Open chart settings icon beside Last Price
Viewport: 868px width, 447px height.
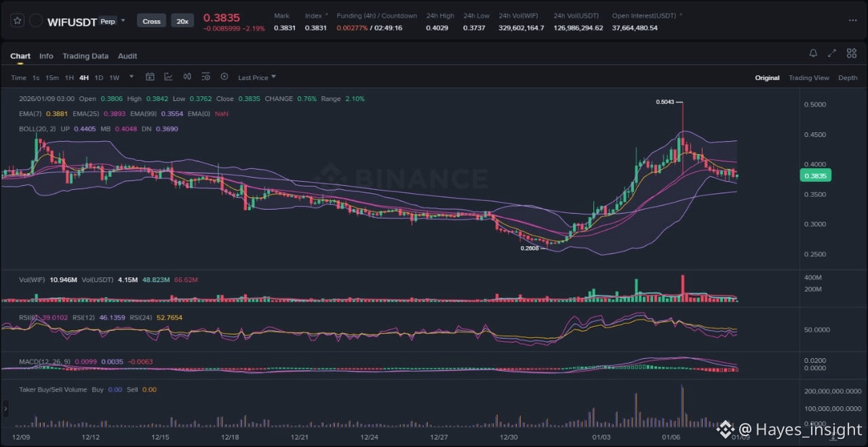pyautogui.click(x=224, y=77)
